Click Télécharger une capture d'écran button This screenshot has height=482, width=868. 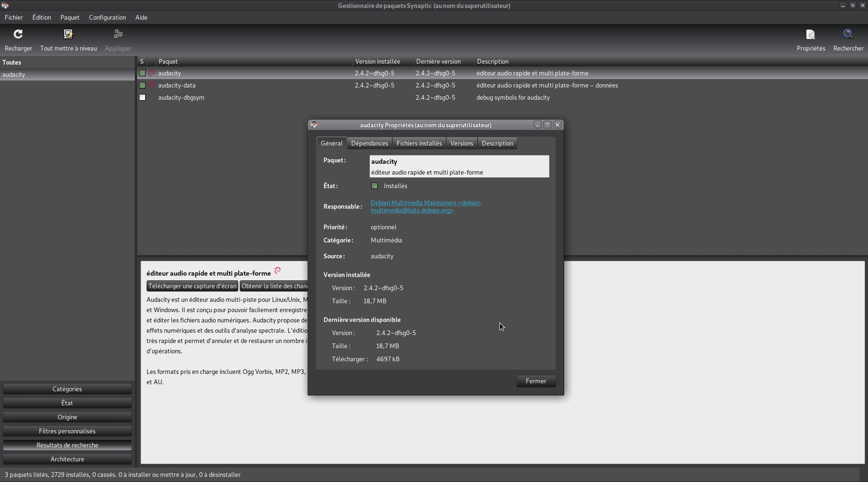point(192,286)
